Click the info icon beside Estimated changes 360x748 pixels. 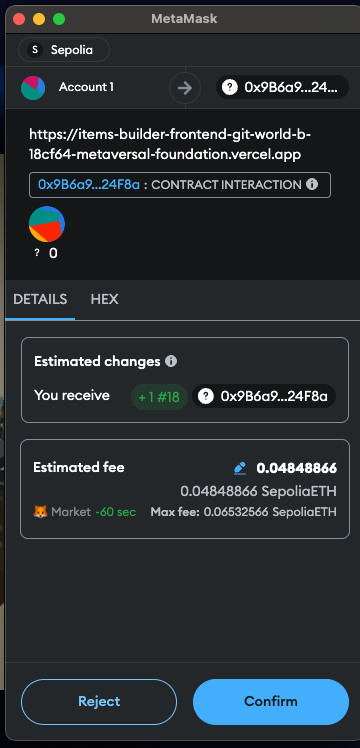(x=171, y=362)
